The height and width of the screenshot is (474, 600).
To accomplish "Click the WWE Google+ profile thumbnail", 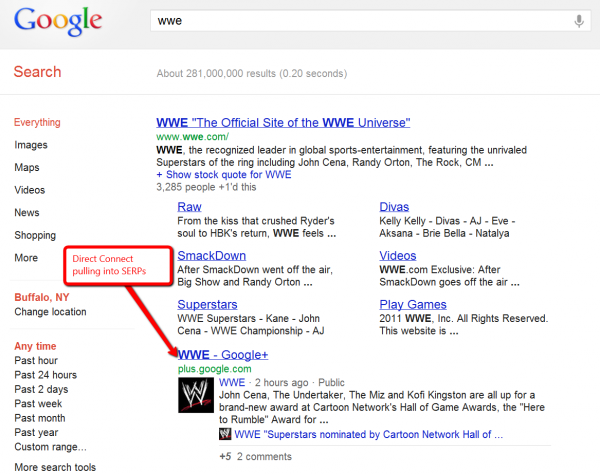I will (x=196, y=395).
